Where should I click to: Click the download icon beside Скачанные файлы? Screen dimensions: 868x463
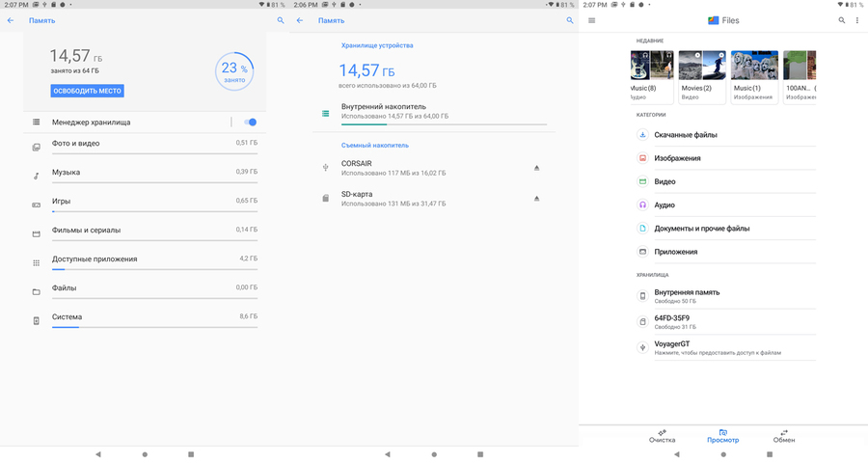click(642, 135)
